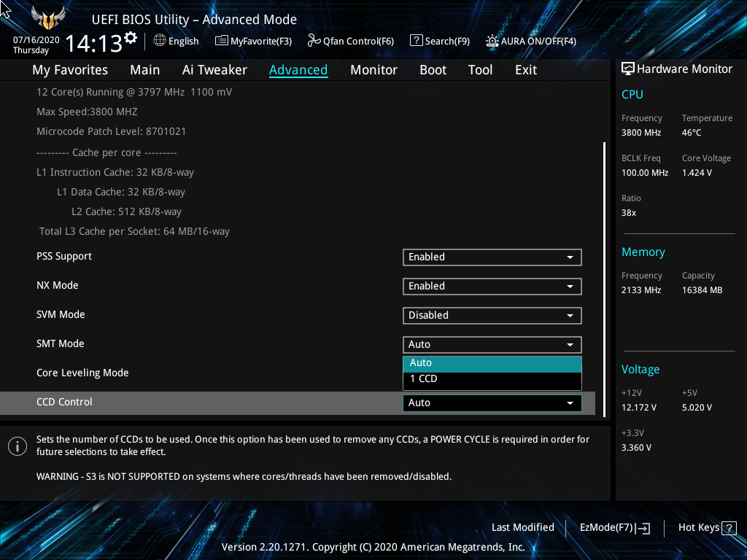Screen dimensions: 747x560
Task: Open the SMT Mode dropdown
Action: 492,345
